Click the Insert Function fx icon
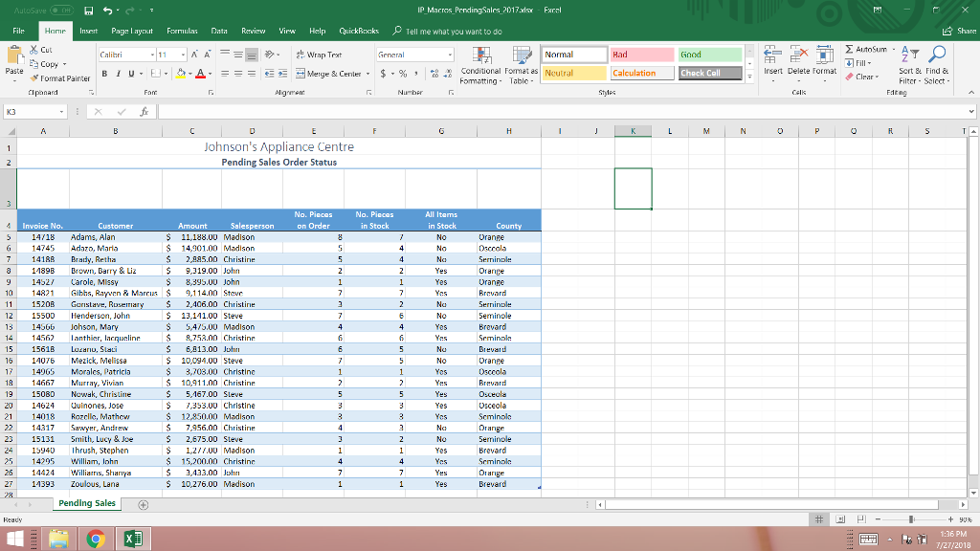The width and height of the screenshot is (980, 551). [144, 112]
